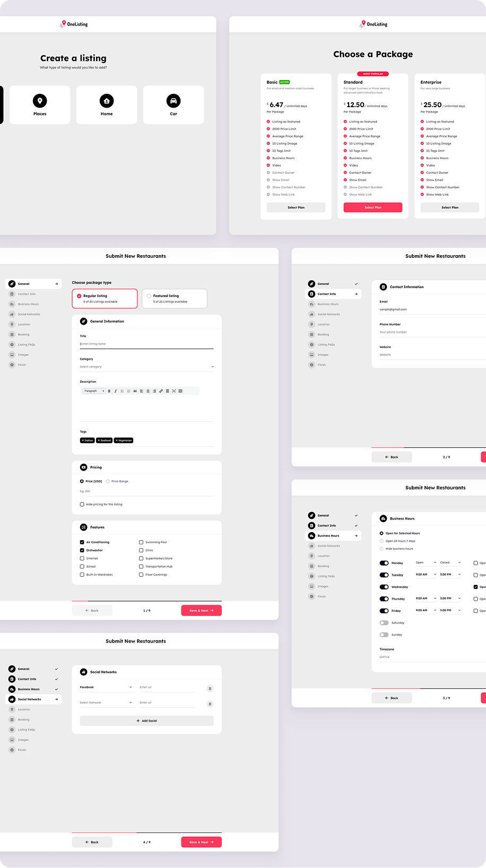The width and height of the screenshot is (486, 868).
Task: Click the Pricing section icon
Action: click(83, 467)
